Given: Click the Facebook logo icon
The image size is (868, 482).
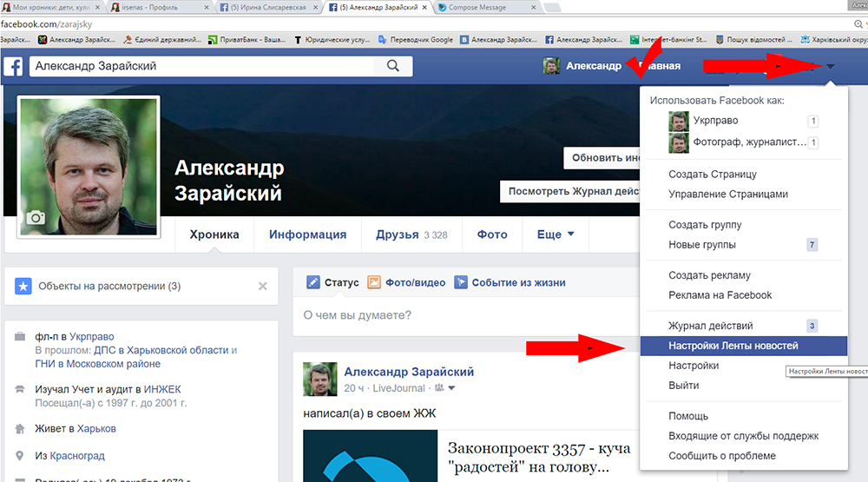Looking at the screenshot, I should (x=13, y=67).
